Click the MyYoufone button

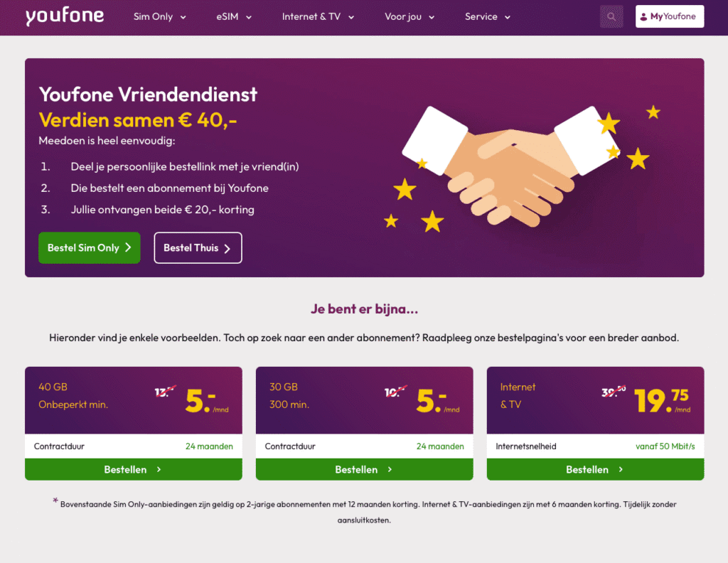669,16
